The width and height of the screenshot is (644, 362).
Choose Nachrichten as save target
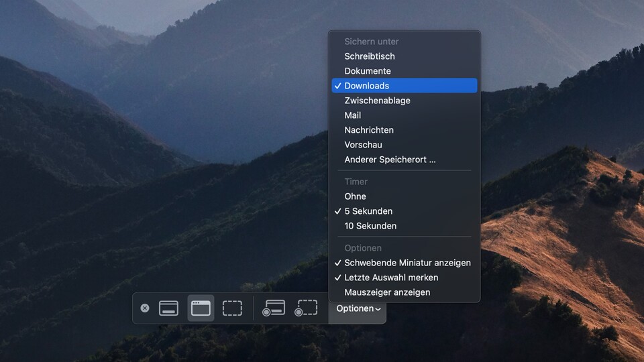click(405, 130)
